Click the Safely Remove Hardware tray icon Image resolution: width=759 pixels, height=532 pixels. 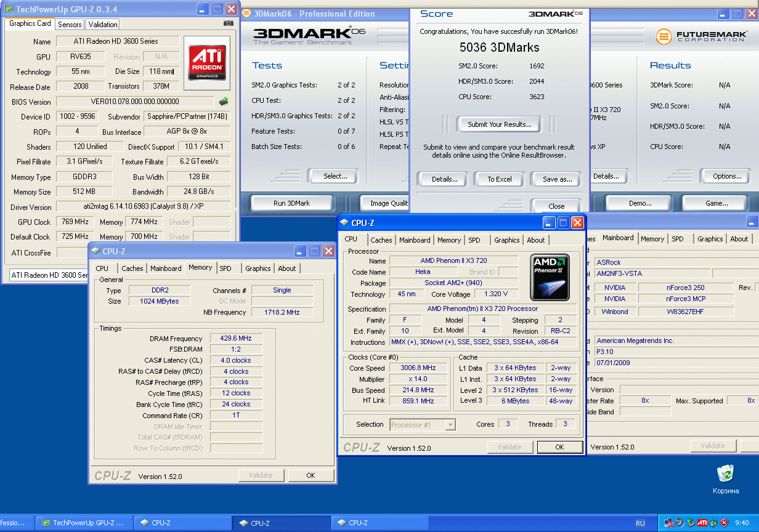click(x=691, y=523)
